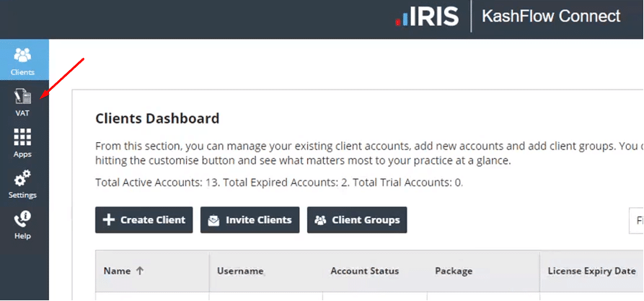
Task: Open the VAT section icon
Action: (x=23, y=97)
